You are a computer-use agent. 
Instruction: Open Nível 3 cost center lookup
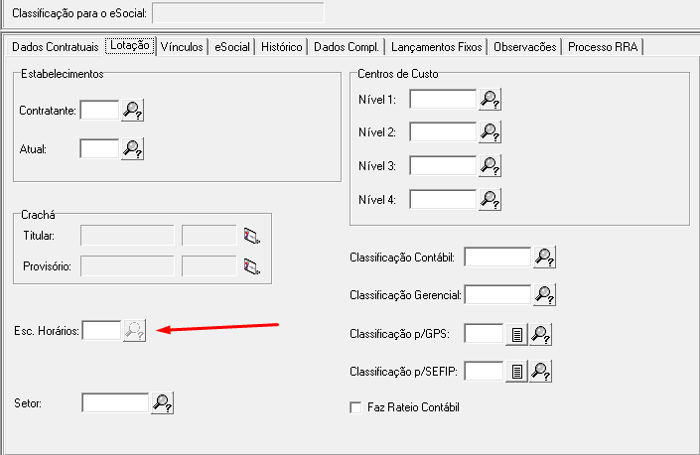[x=489, y=166]
